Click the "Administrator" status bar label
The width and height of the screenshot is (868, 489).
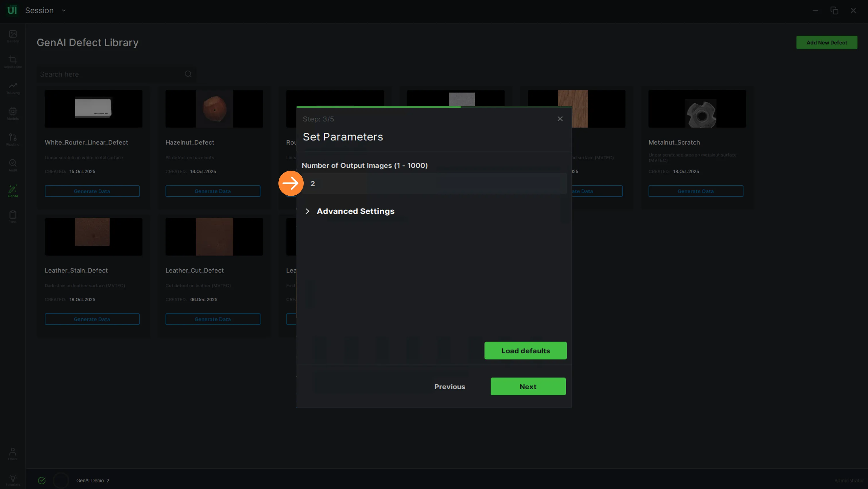[849, 481]
